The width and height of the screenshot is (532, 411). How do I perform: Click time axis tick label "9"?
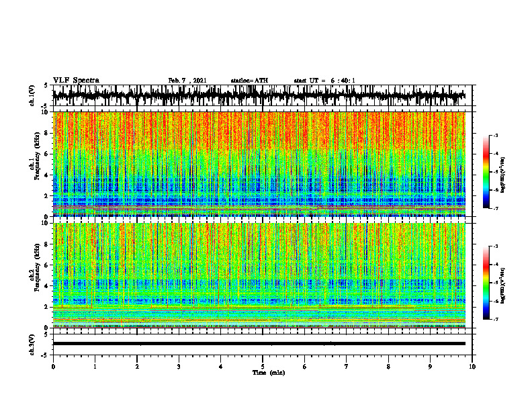click(430, 367)
